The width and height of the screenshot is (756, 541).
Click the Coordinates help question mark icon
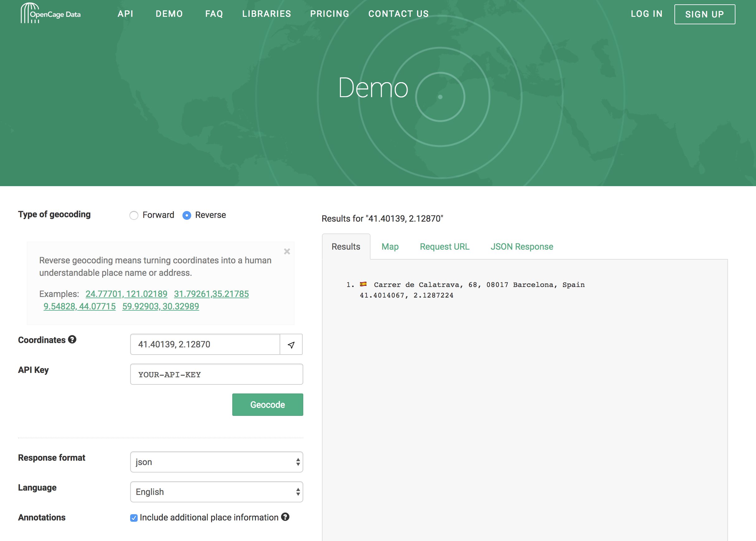click(x=72, y=340)
